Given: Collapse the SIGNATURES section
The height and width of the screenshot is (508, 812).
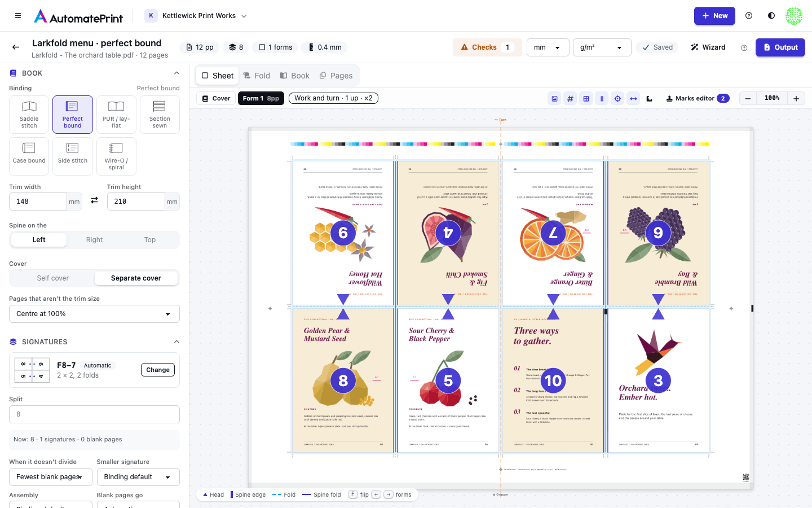Looking at the screenshot, I should pyautogui.click(x=176, y=342).
